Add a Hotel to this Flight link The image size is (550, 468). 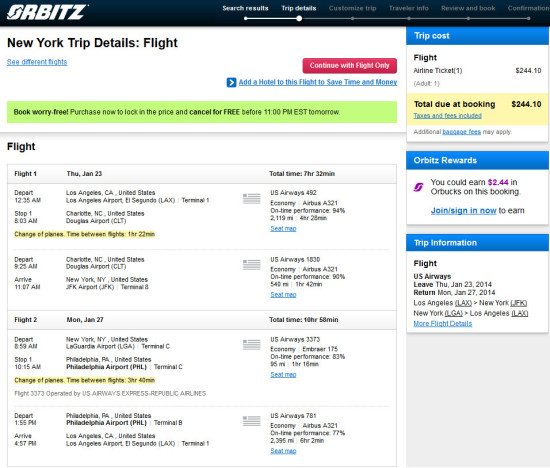[x=318, y=82]
